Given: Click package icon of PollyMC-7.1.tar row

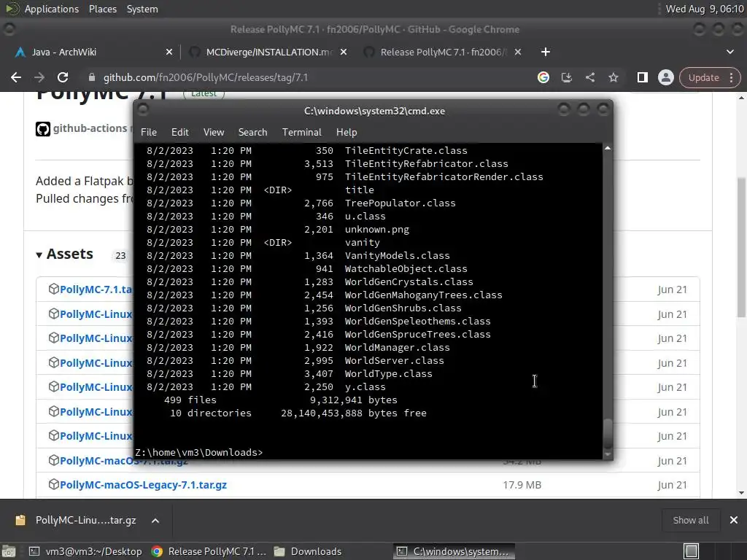Looking at the screenshot, I should 54,289.
